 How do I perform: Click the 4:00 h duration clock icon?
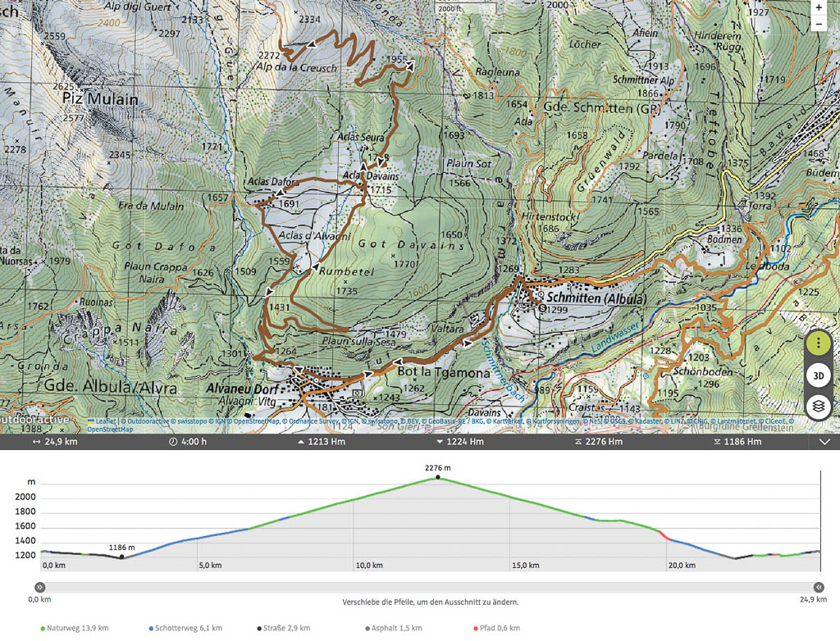[x=173, y=442]
